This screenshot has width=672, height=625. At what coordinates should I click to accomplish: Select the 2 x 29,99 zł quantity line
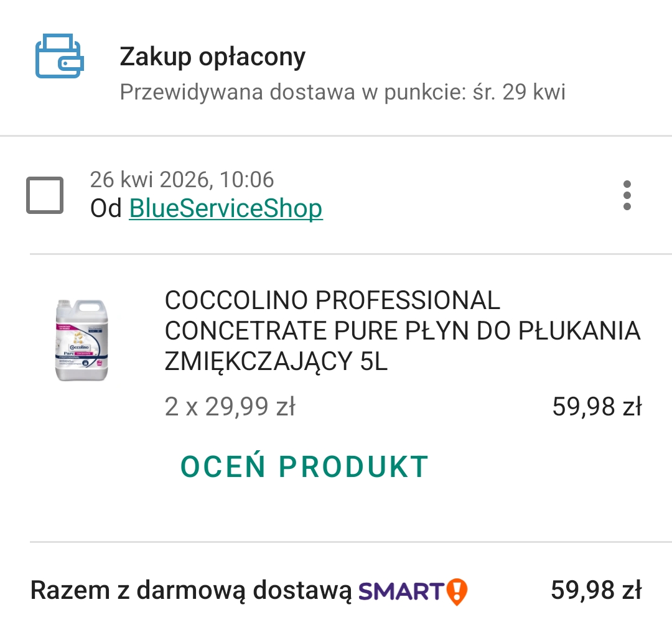230,407
